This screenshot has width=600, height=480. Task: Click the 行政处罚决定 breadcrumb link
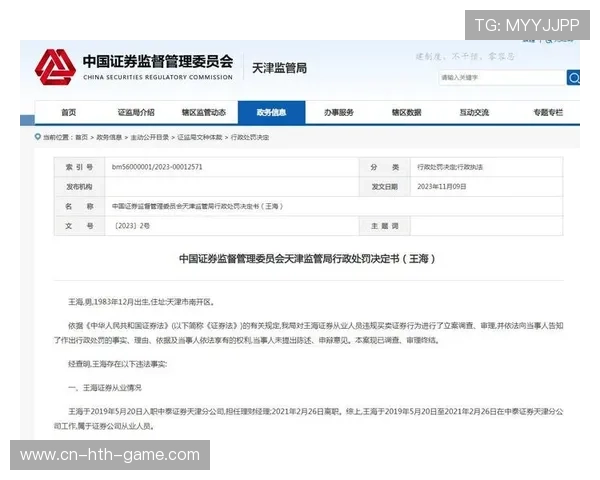click(x=250, y=137)
